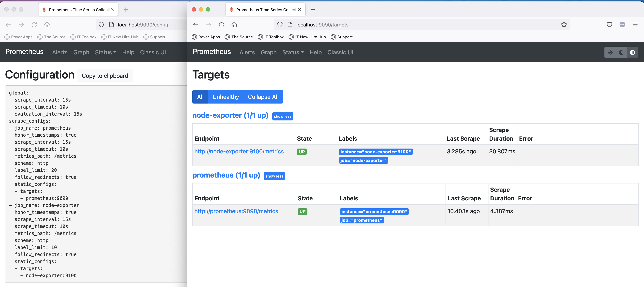644x287 pixels.
Task: Click page info icon in targets address bar
Action: point(290,24)
